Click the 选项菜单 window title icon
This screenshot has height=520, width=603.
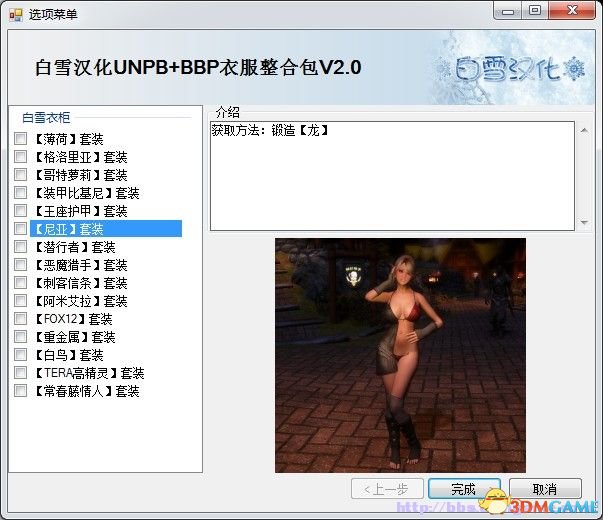tap(16, 15)
